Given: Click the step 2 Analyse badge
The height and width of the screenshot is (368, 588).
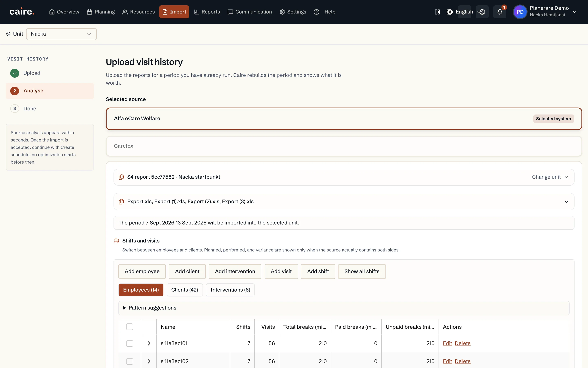Looking at the screenshot, I should (x=14, y=91).
